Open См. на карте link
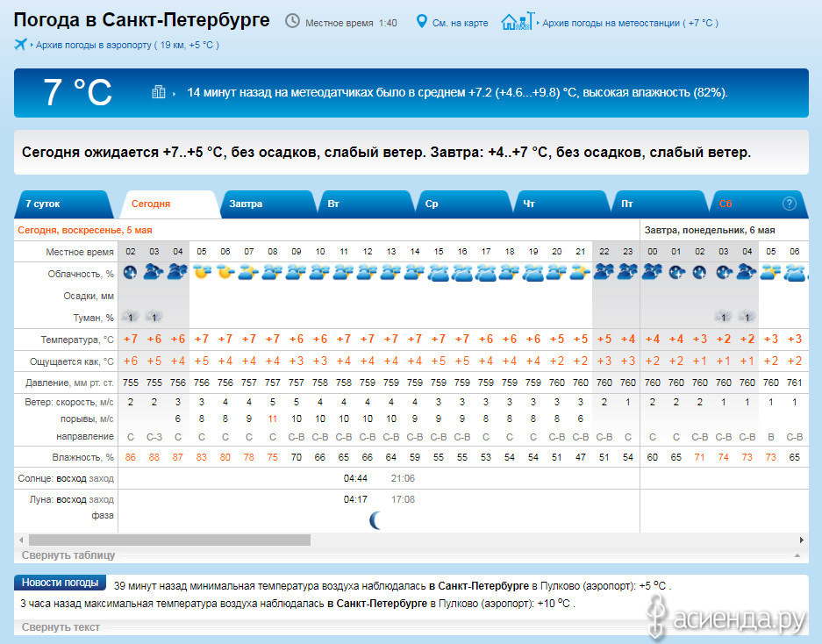 coord(460,23)
